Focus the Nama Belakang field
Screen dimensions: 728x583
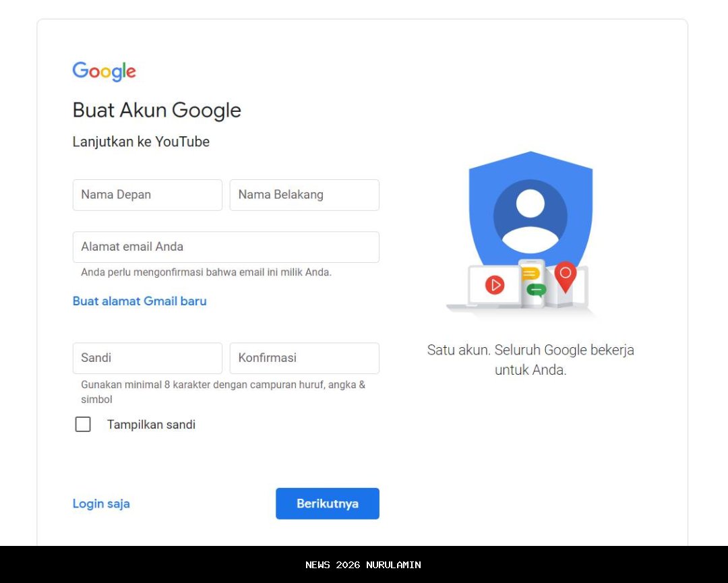tap(305, 195)
